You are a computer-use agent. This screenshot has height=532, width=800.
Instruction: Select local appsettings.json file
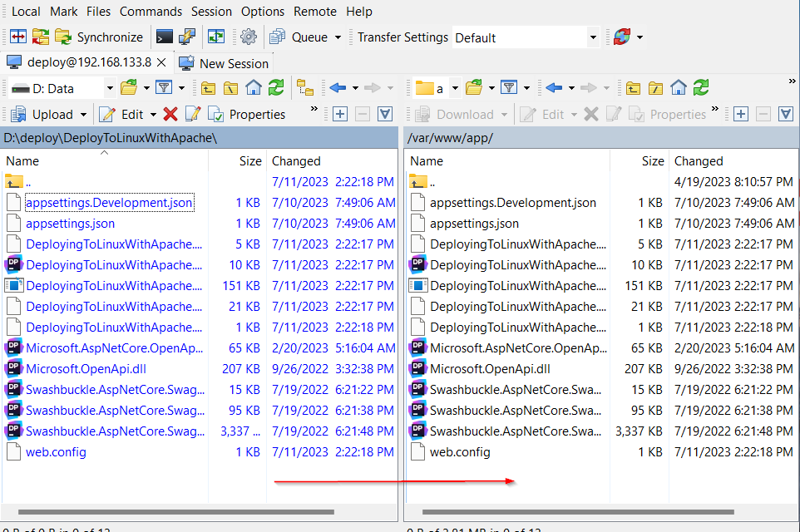(70, 224)
